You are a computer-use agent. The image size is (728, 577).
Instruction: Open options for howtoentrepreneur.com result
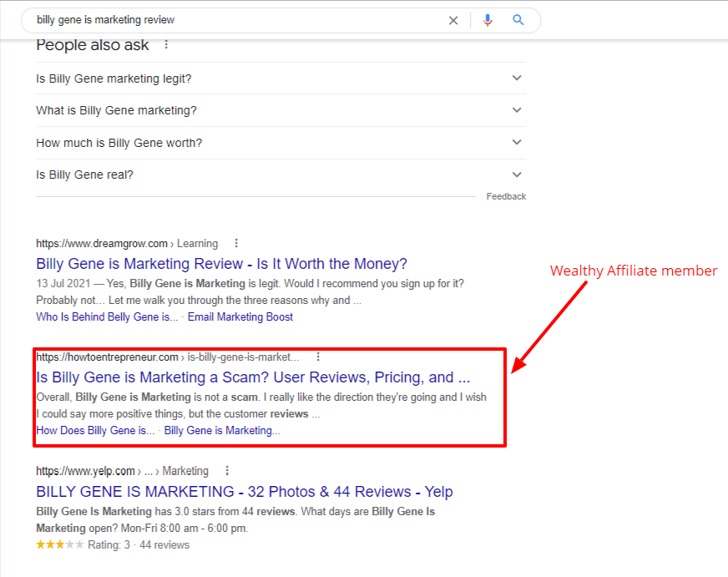coord(318,357)
